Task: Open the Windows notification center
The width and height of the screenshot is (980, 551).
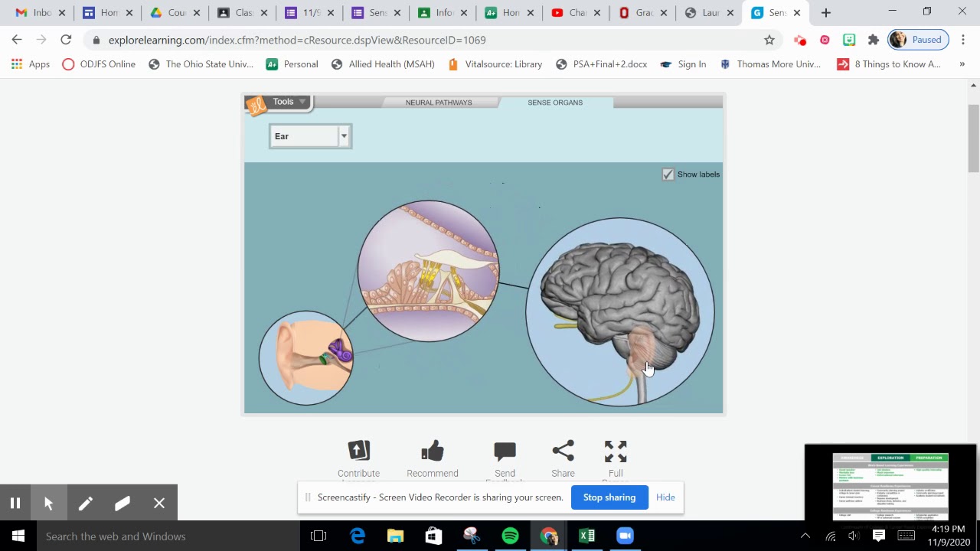Action: (879, 536)
